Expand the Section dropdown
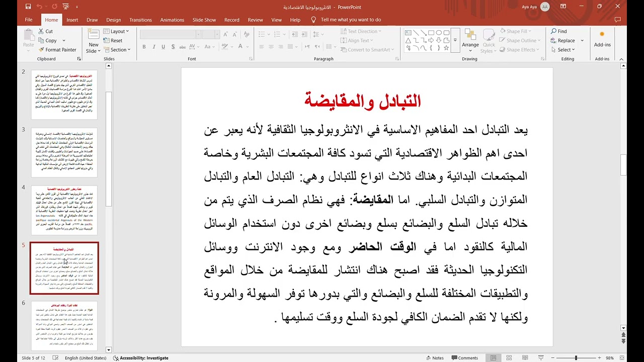This screenshot has width=644, height=362. 117,50
